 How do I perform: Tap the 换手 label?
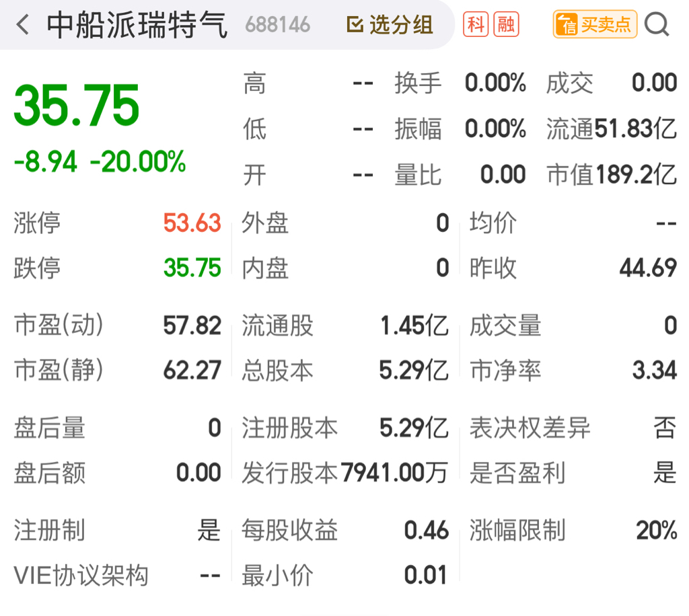click(417, 83)
